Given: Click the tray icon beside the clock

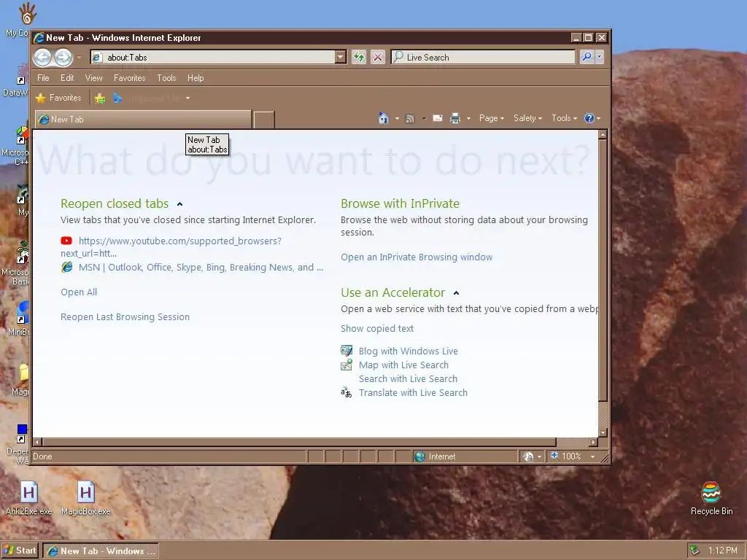Looking at the screenshot, I should (x=695, y=551).
